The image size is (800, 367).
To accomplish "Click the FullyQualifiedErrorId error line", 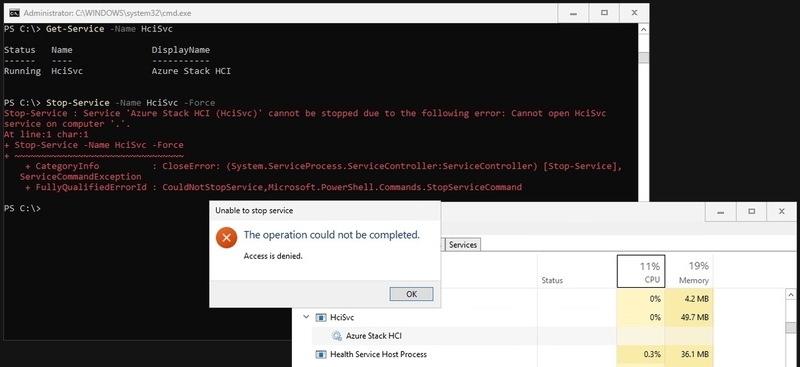I will pos(273,187).
